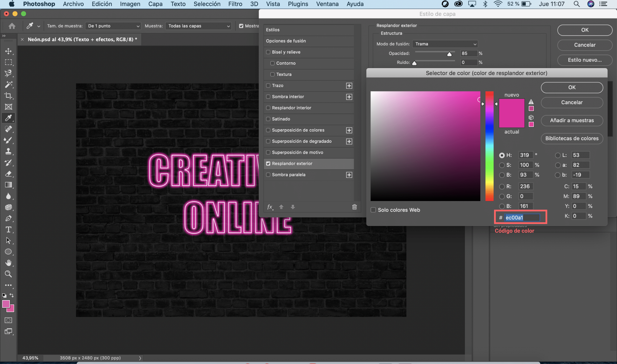
Task: Add another Sombra interior with plus
Action: (x=349, y=97)
